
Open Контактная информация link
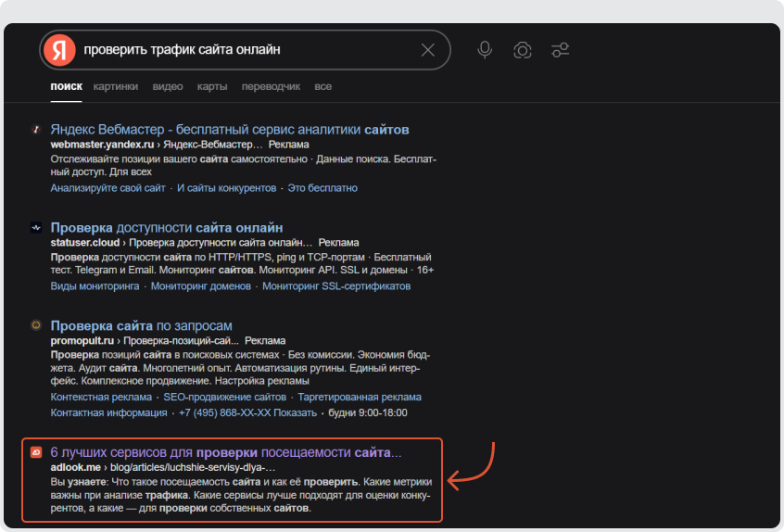point(108,413)
